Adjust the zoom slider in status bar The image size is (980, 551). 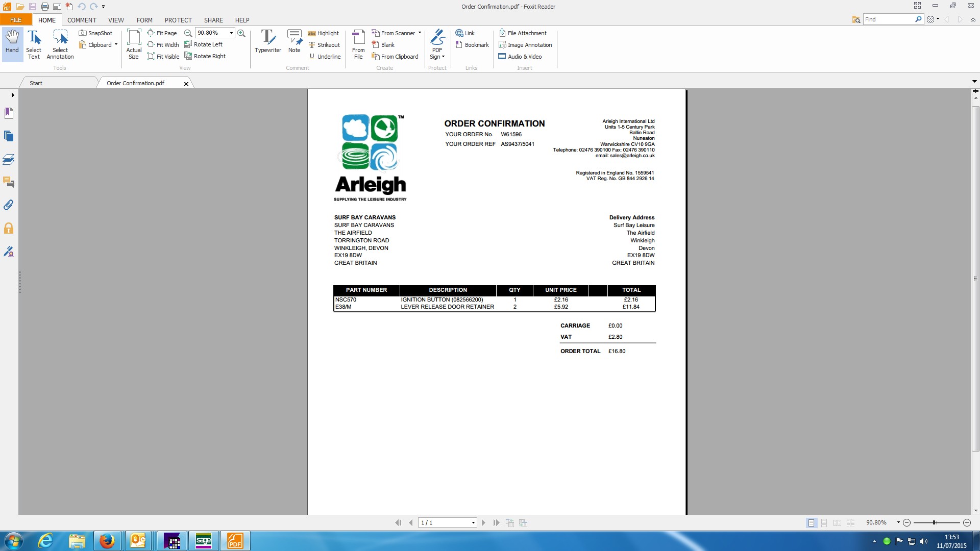pos(935,523)
